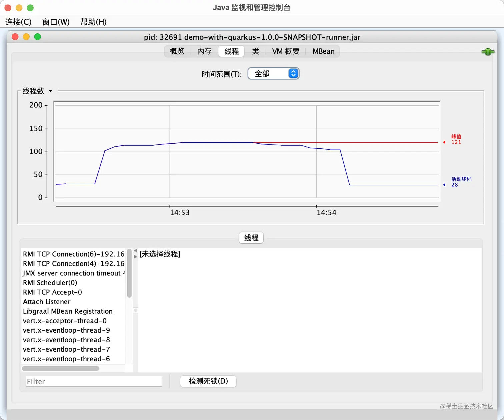Select the JMX server connection timeout thread
Viewport: 504px width, 420px height.
(x=73, y=273)
